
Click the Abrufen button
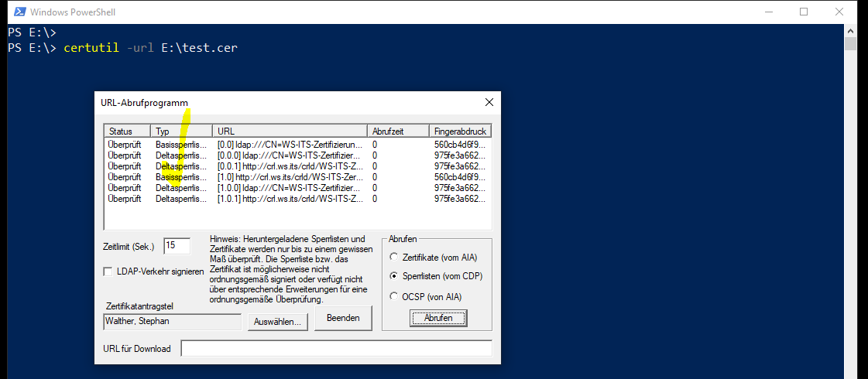pos(438,318)
